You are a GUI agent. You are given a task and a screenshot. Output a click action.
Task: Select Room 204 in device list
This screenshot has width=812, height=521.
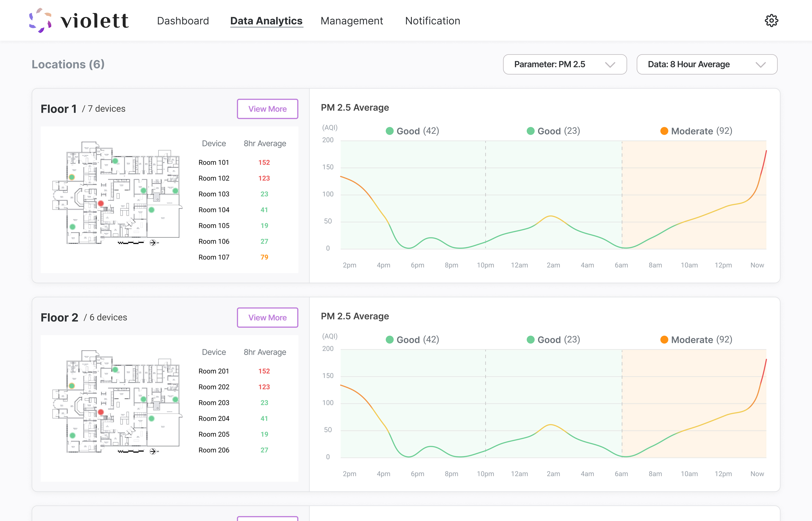pos(214,418)
